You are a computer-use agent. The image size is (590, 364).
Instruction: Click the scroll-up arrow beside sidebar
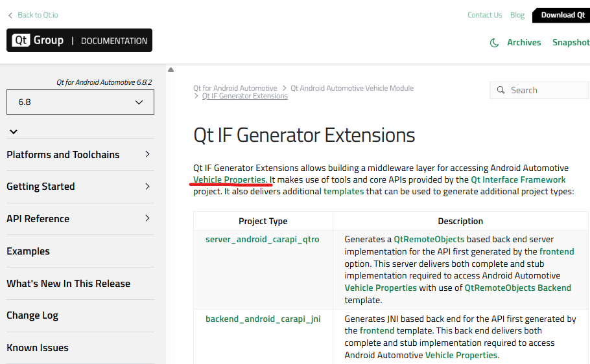click(171, 69)
